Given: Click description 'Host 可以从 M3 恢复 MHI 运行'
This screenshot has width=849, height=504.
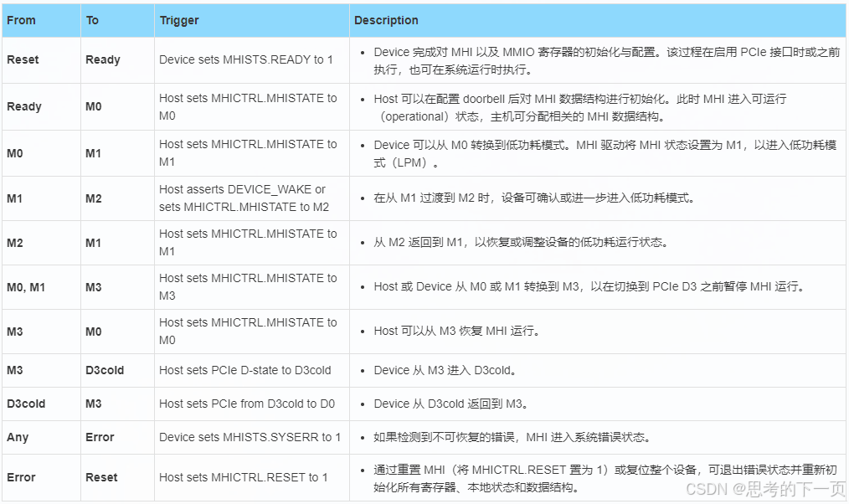Looking at the screenshot, I should coord(456,332).
